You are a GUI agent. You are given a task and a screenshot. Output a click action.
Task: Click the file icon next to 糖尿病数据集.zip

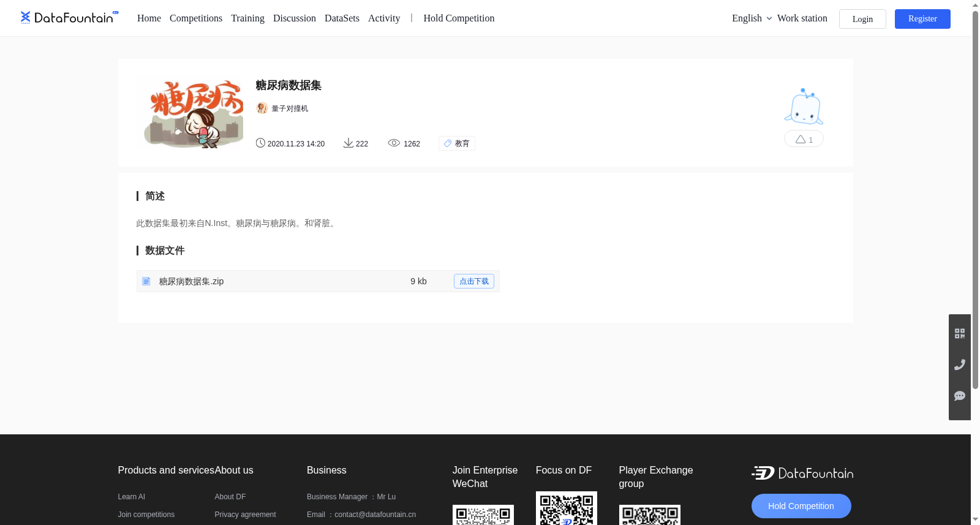(x=146, y=281)
